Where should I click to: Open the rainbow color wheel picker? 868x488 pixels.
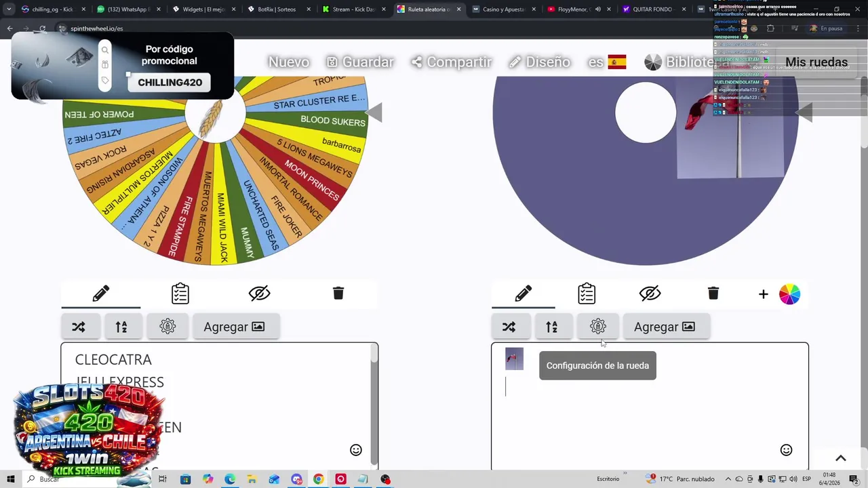click(x=789, y=294)
